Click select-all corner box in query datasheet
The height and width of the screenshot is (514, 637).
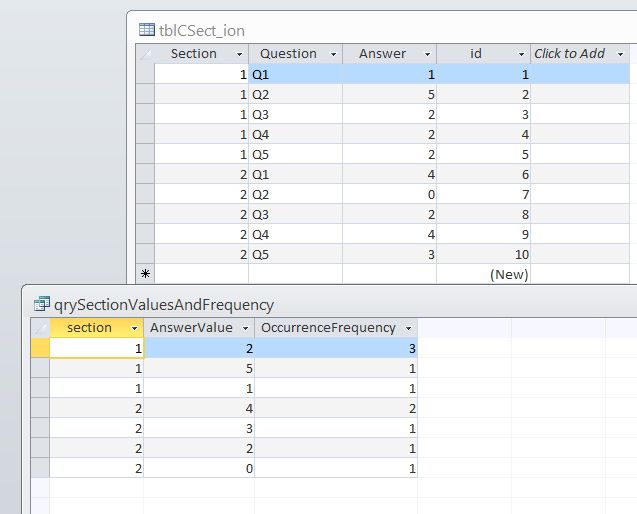coord(41,328)
